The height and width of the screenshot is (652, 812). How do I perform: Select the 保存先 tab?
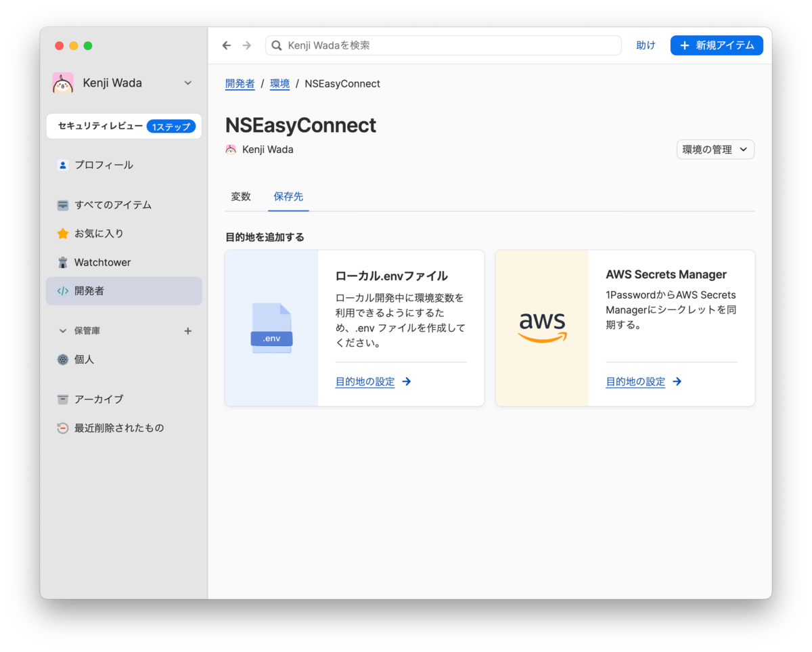288,196
